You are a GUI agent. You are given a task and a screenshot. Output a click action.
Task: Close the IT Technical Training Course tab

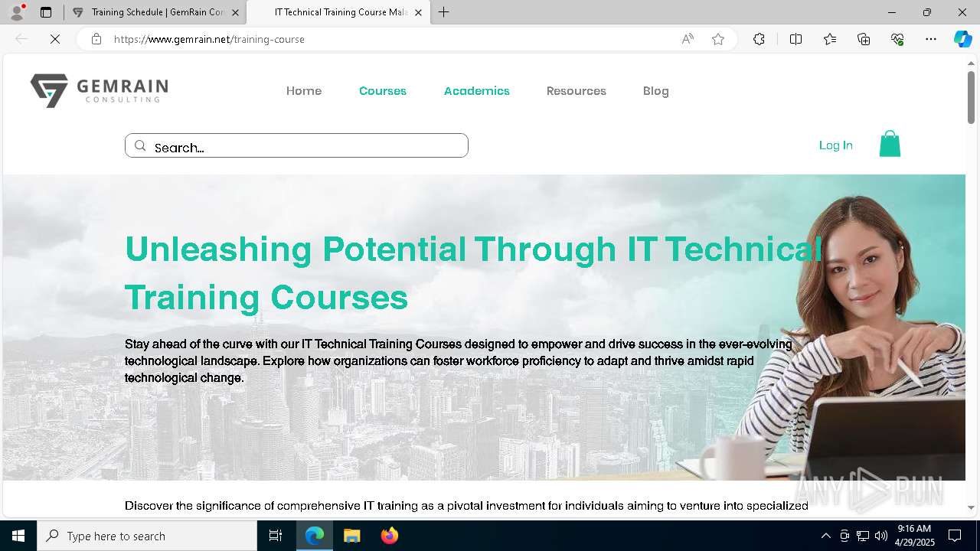tap(418, 12)
